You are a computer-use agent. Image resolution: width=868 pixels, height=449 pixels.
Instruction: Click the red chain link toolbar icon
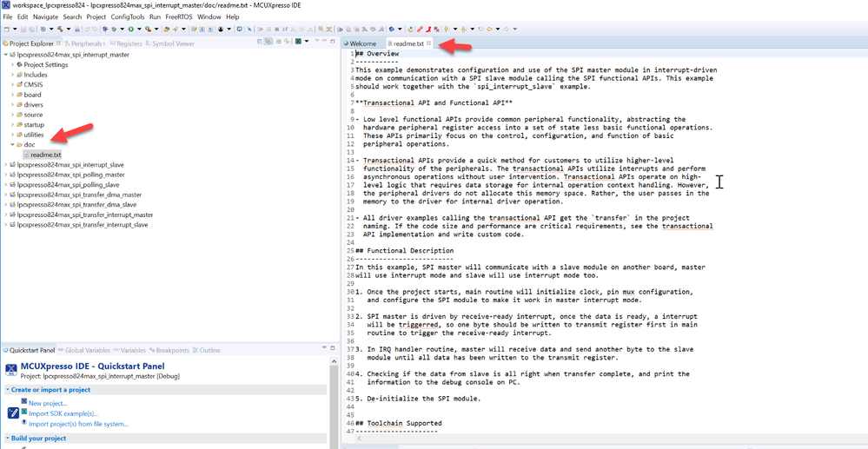point(421,29)
